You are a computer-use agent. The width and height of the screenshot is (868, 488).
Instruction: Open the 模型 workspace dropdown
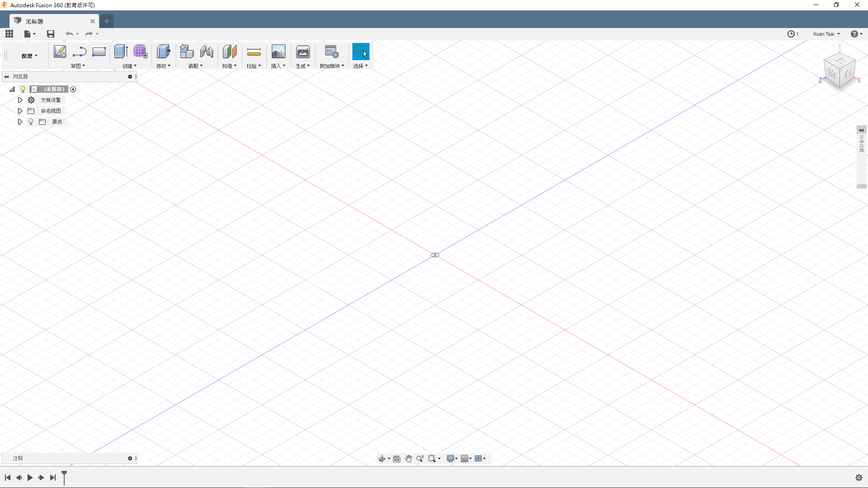pos(29,56)
